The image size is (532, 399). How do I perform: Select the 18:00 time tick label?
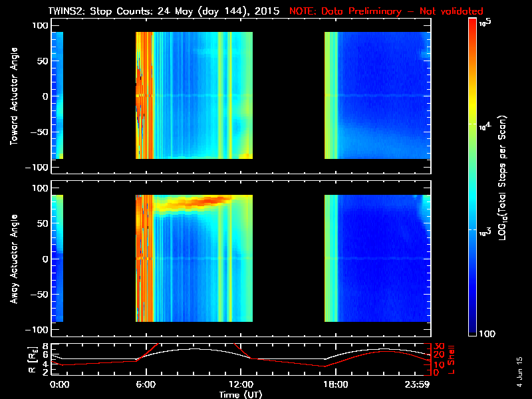point(336,385)
